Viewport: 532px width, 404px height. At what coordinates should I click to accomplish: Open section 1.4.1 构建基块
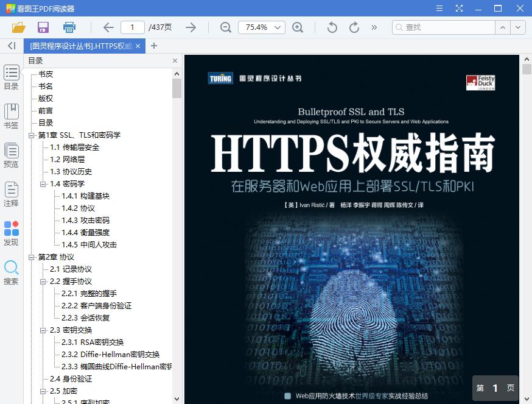click(x=85, y=196)
